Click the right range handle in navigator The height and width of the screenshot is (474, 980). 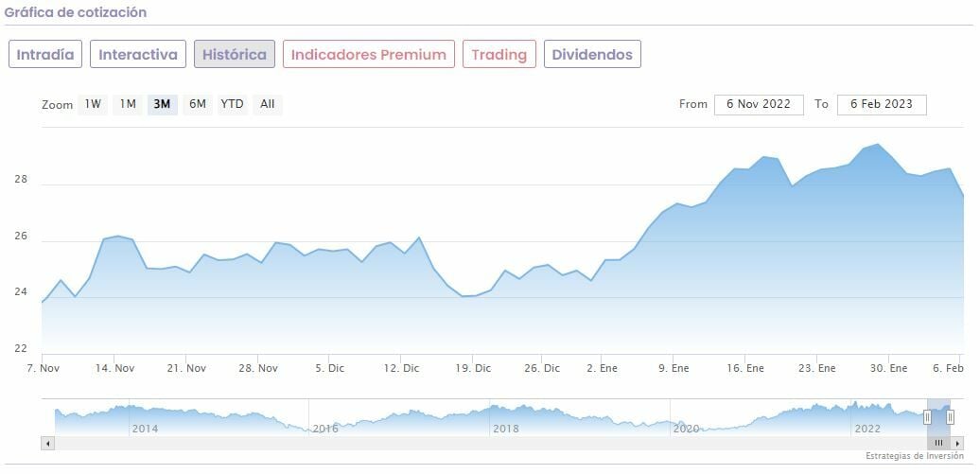[950, 417]
